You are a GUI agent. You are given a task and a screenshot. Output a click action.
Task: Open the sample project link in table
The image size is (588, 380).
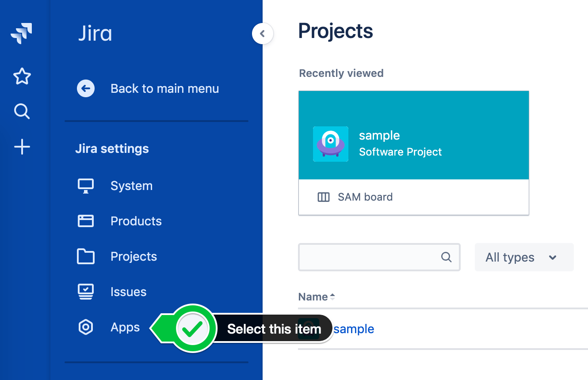coord(354,329)
